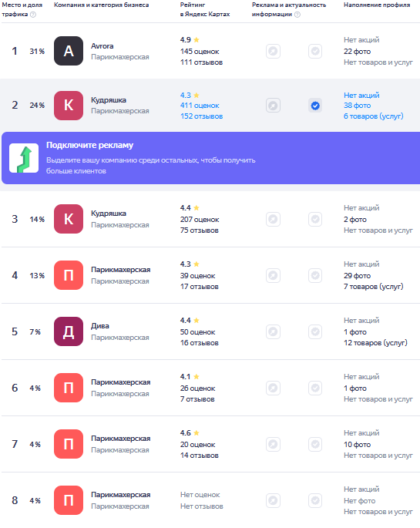Click the 'Подключите рекламу' banner heading
Screen dimensions: 420x528
pyautogui.click(x=89, y=145)
